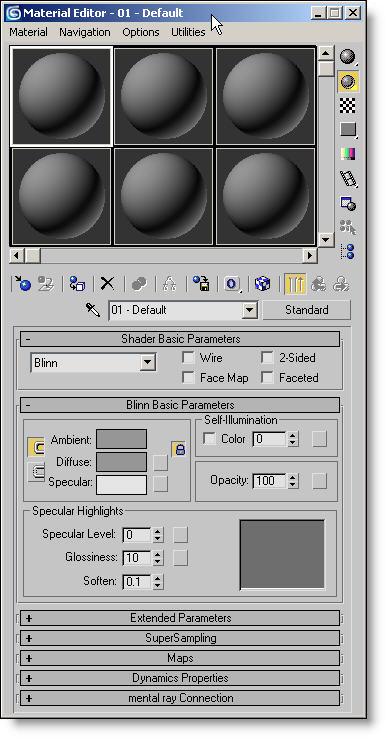The image size is (388, 740).
Task: Toggle Show End Result icon
Action: coord(295,284)
